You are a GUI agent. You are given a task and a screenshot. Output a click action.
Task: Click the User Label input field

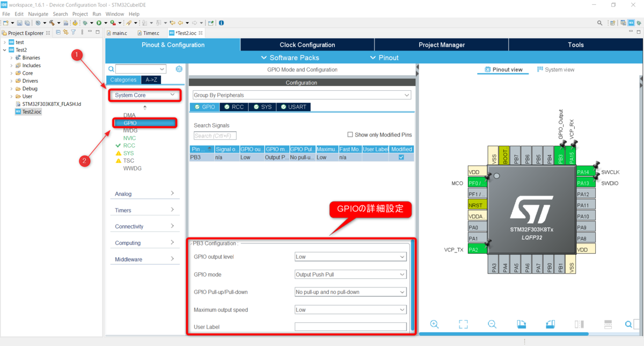pyautogui.click(x=350, y=327)
